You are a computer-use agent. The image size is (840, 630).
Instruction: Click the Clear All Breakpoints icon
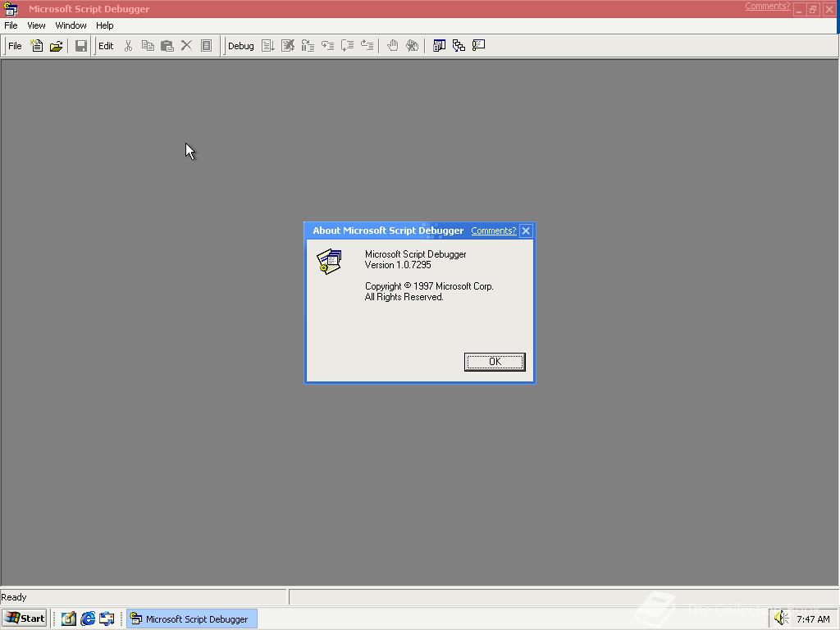coord(412,46)
